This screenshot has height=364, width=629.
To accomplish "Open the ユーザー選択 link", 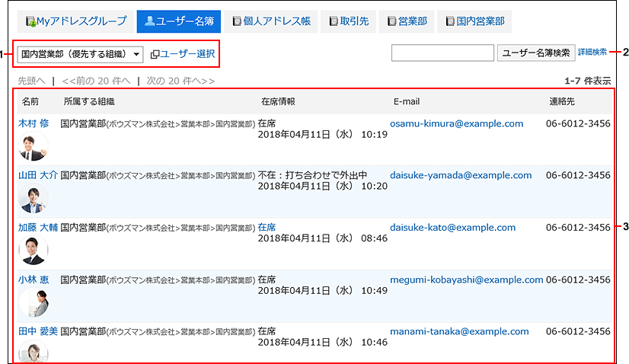I will [188, 54].
